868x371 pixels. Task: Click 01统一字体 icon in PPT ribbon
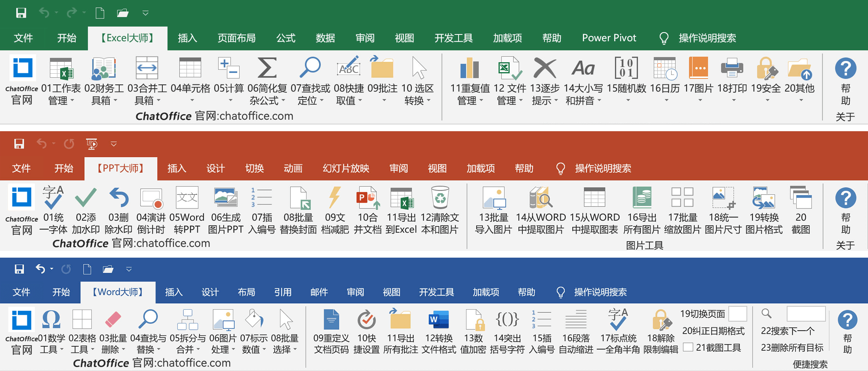(53, 197)
